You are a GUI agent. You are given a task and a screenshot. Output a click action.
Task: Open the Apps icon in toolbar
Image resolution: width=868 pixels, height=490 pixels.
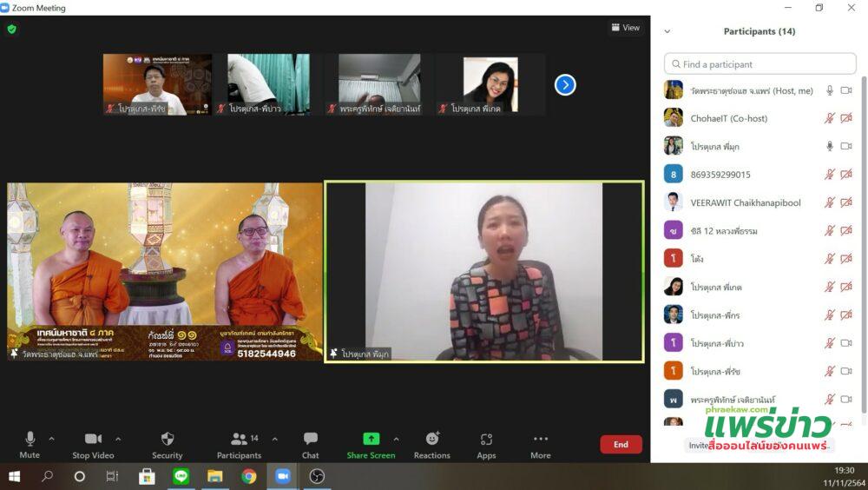[486, 440]
